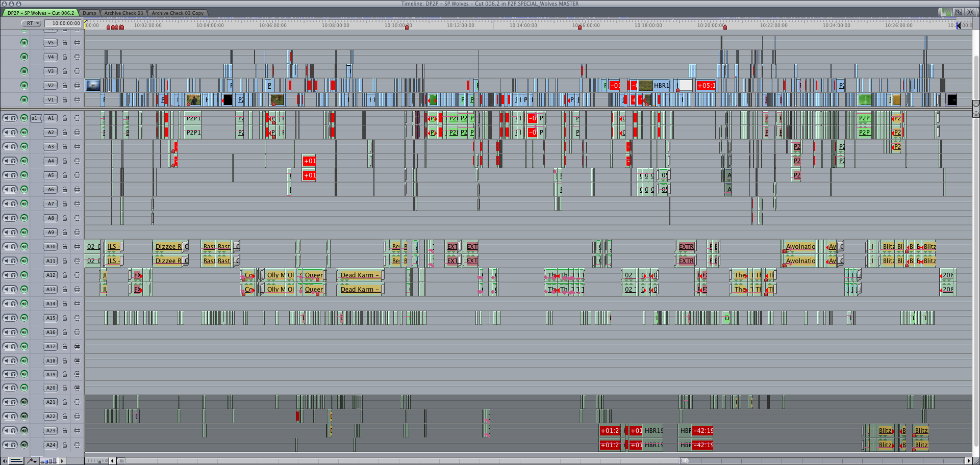Image resolution: width=980 pixels, height=465 pixels.
Task: Disable visibility of video track V2
Action: click(24, 86)
